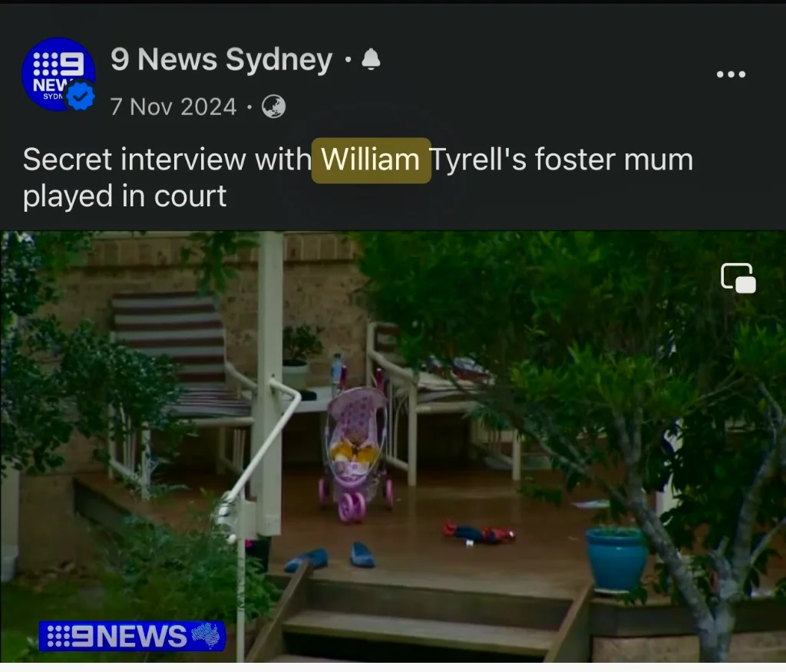Screen dimensions: 786x672
Task: Toggle the notification bell beside page name
Action: (371, 60)
